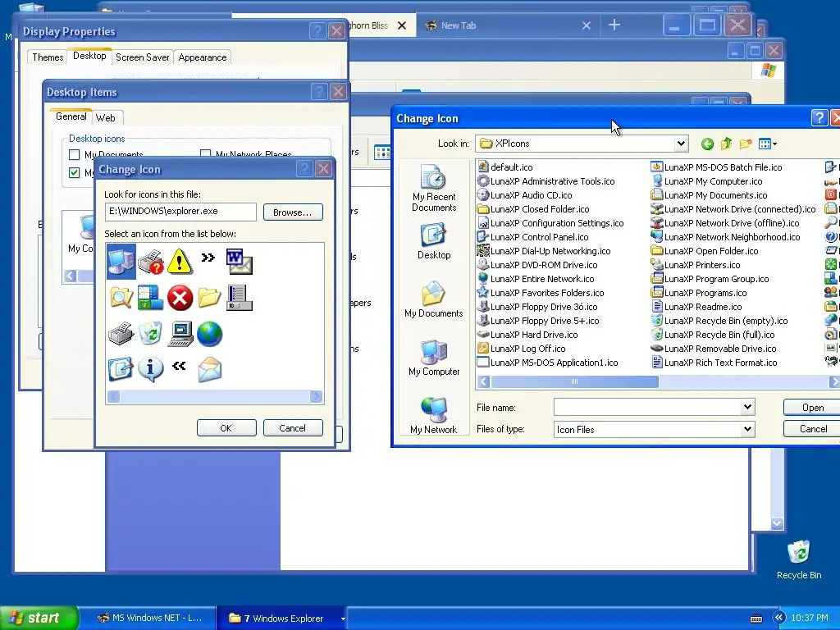This screenshot has width=840, height=630.
Task: Select LunaXP Hard Drive.ico file
Action: [527, 335]
